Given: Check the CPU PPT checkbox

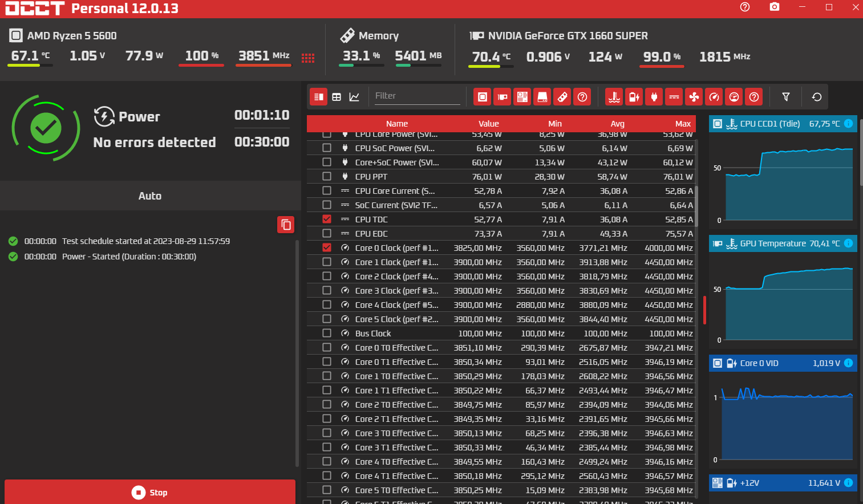Looking at the screenshot, I should (327, 176).
